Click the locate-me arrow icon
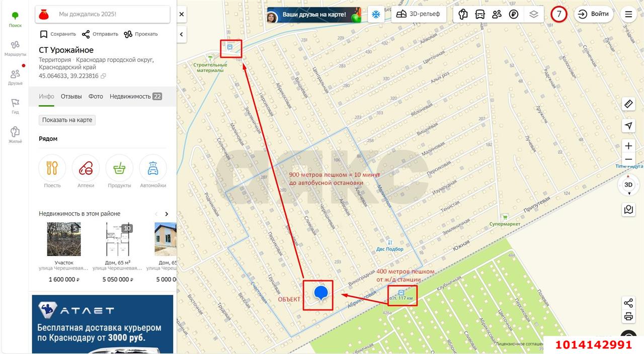 tap(628, 126)
